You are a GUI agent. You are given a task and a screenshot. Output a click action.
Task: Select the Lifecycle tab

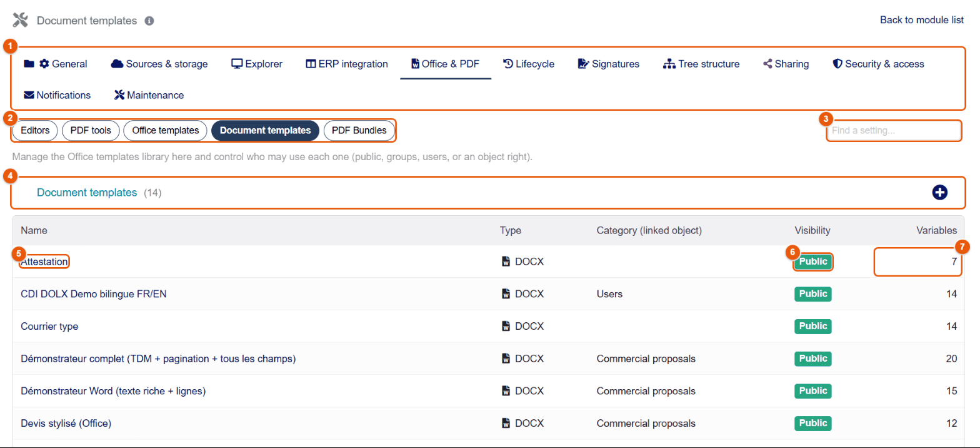click(x=529, y=64)
